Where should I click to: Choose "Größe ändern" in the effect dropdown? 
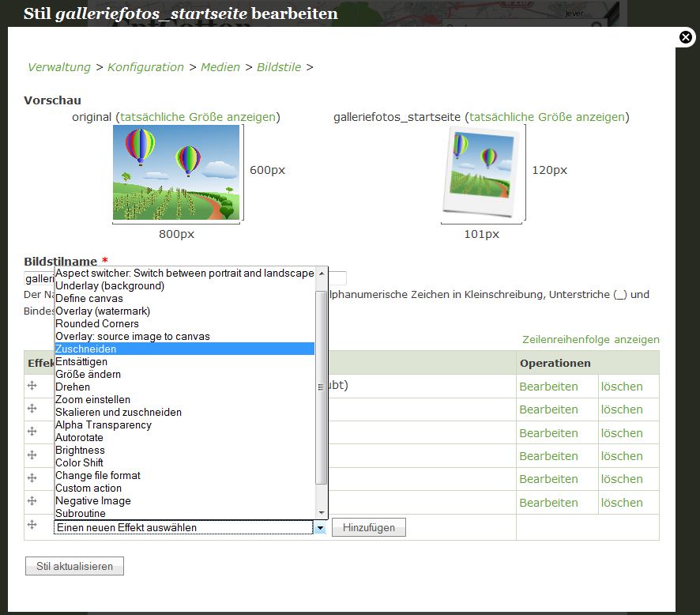pos(87,374)
